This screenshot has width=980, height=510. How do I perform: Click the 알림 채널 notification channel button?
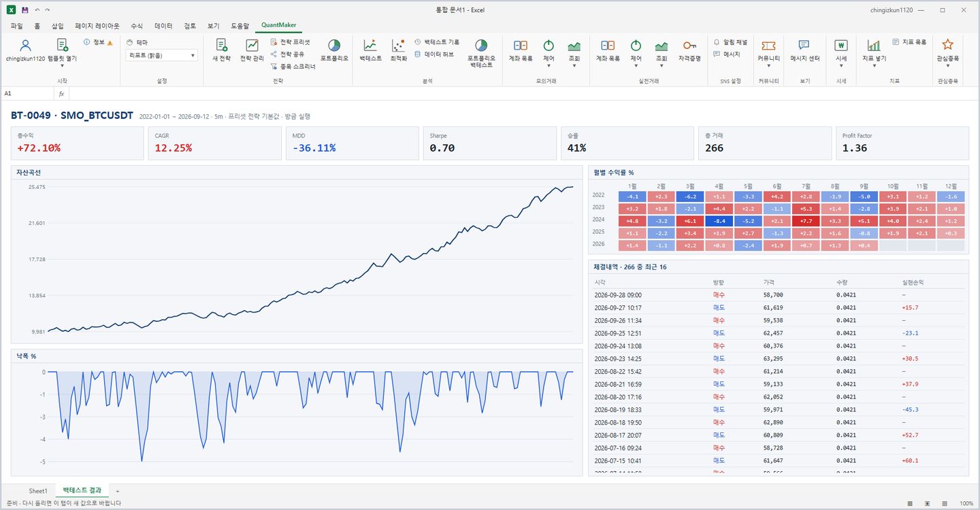pos(730,42)
